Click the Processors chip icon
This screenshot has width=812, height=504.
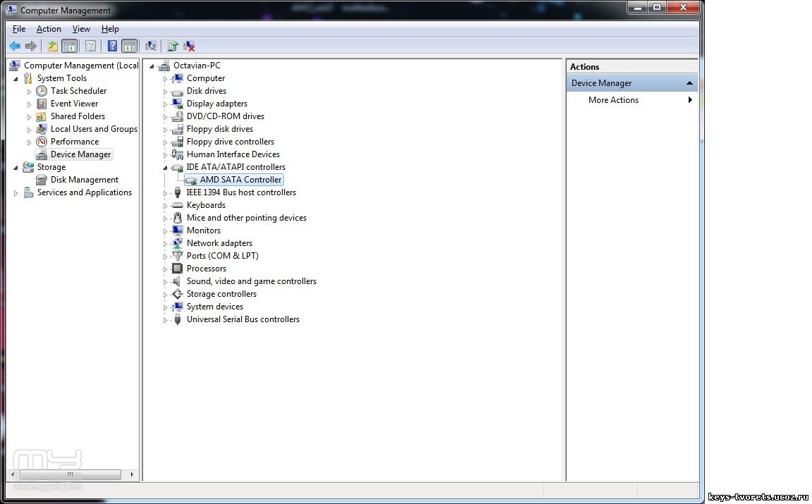pyautogui.click(x=177, y=269)
